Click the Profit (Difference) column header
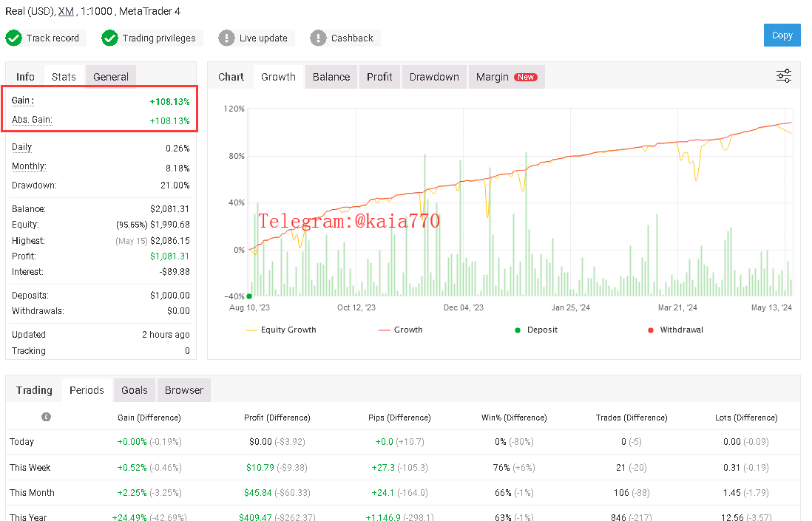The height and width of the screenshot is (521, 812). [x=277, y=418]
